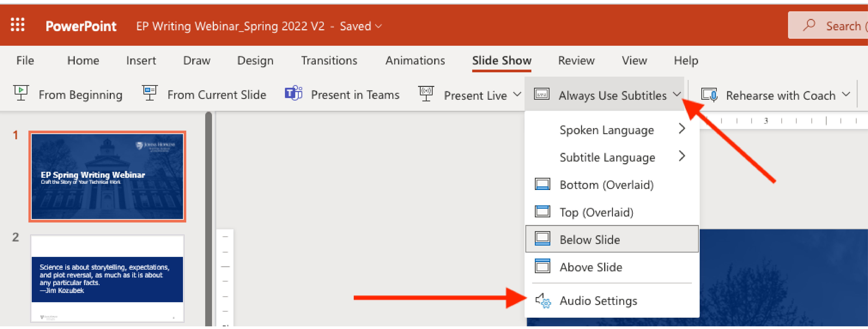Click the Bottom (Overlaid) position icon
Image resolution: width=868 pixels, height=329 pixels.
[542, 184]
